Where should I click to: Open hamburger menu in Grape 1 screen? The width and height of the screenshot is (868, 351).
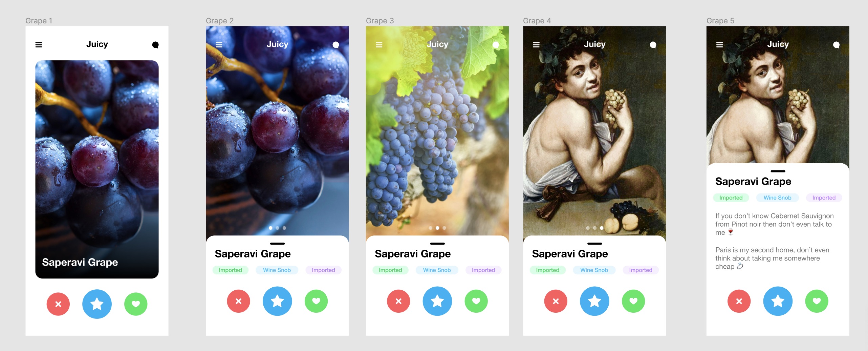coord(39,45)
